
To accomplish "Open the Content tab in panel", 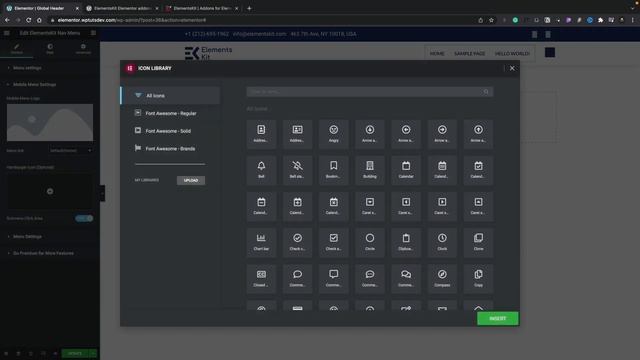I will coord(17,49).
